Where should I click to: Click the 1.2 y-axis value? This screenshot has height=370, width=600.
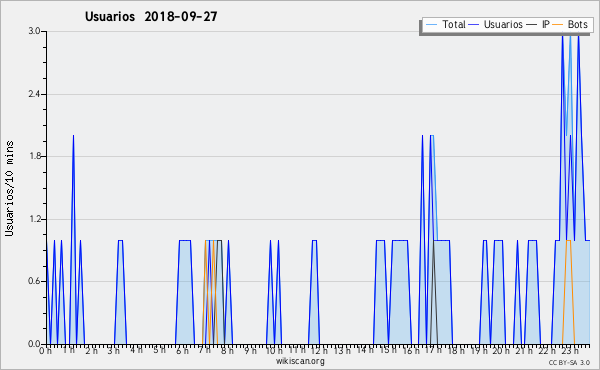(34, 219)
